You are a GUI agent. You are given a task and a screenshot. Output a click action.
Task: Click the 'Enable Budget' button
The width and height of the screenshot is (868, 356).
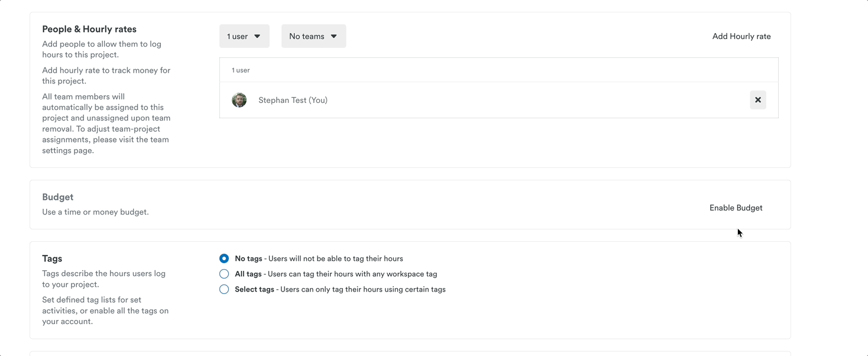[736, 208]
